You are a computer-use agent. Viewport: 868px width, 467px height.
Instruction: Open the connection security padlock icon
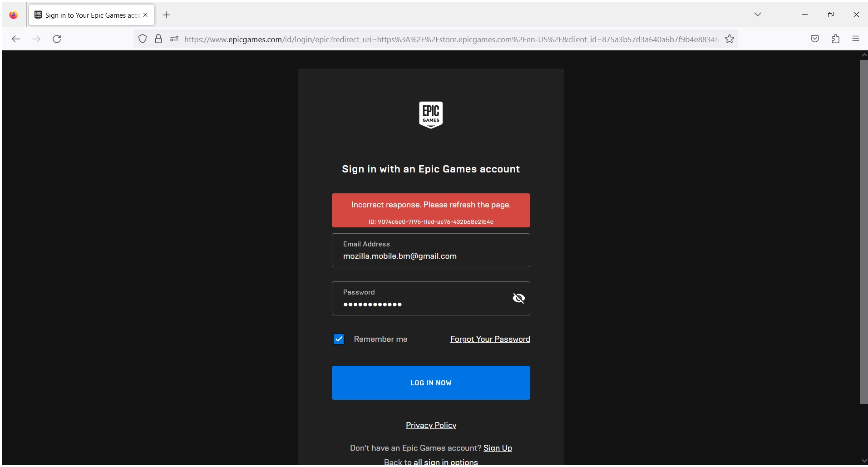pos(158,39)
